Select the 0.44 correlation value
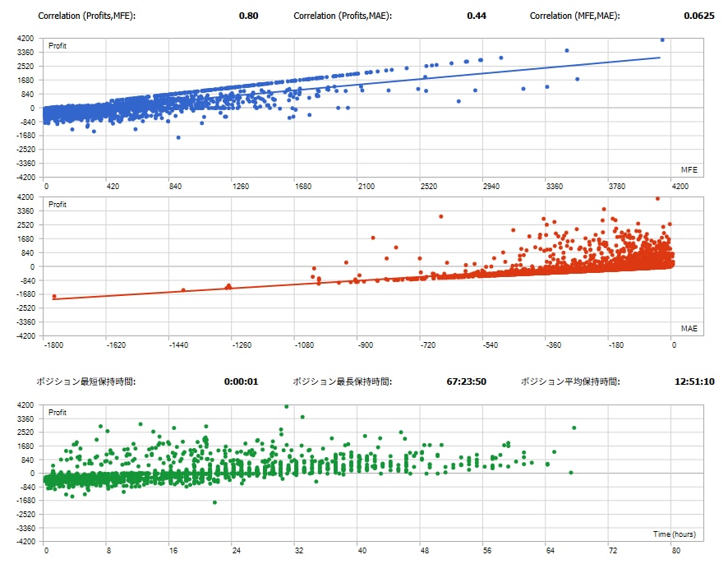 (477, 16)
